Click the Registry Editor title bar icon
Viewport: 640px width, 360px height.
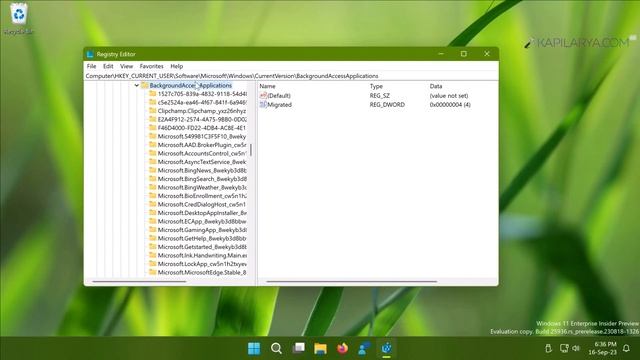click(90, 54)
